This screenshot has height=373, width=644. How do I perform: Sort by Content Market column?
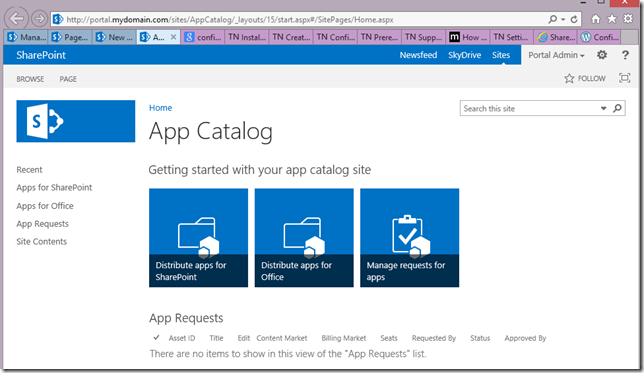tap(282, 338)
